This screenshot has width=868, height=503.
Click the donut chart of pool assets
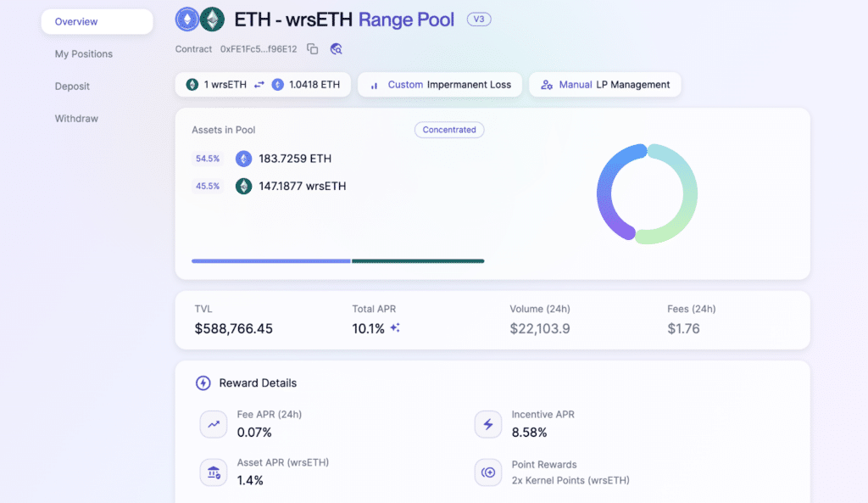click(647, 194)
